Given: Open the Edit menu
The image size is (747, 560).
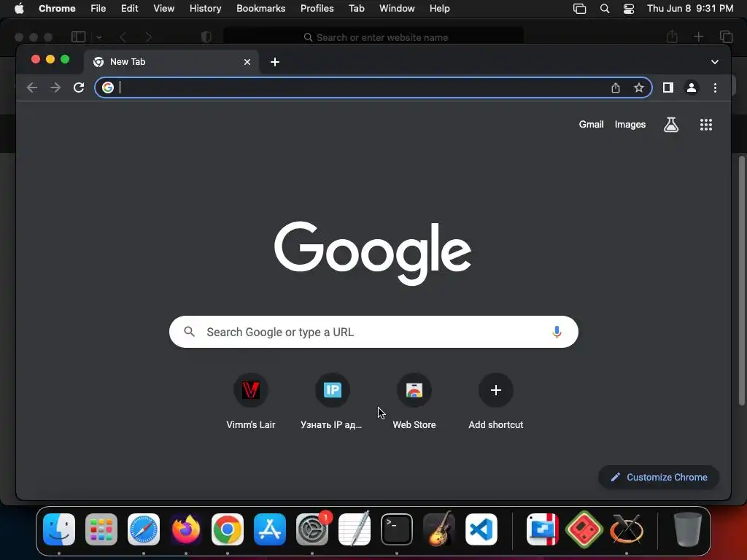Looking at the screenshot, I should pos(130,9).
